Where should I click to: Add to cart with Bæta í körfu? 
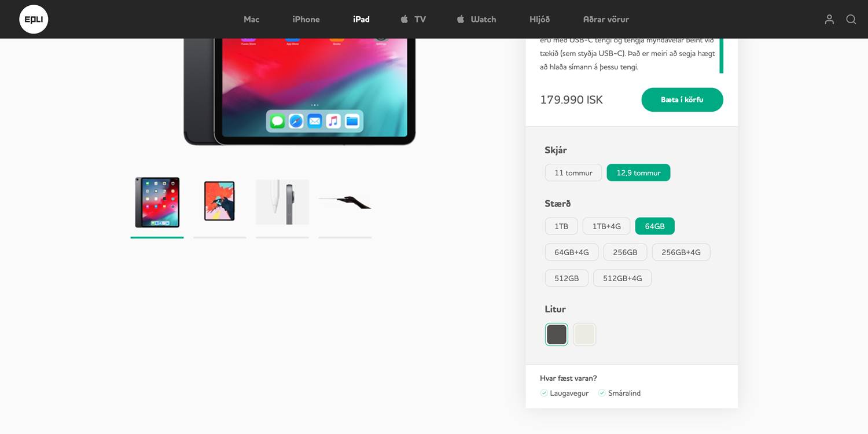pyautogui.click(x=682, y=100)
